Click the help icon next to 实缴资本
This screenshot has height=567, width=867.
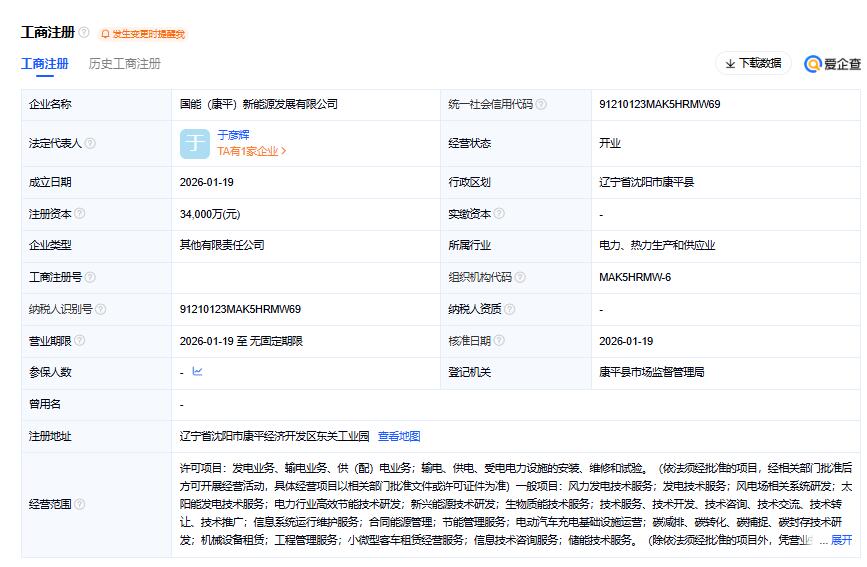(x=499, y=213)
